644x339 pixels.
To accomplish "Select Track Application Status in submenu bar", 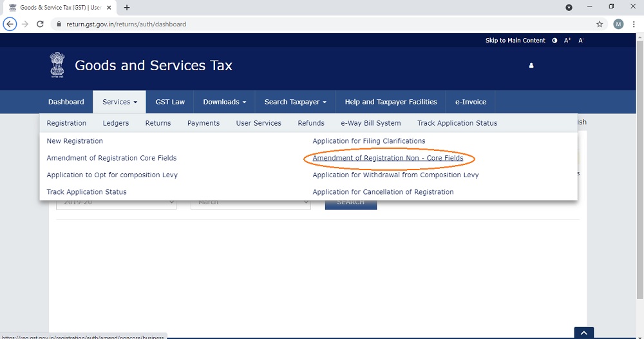I will tap(457, 123).
